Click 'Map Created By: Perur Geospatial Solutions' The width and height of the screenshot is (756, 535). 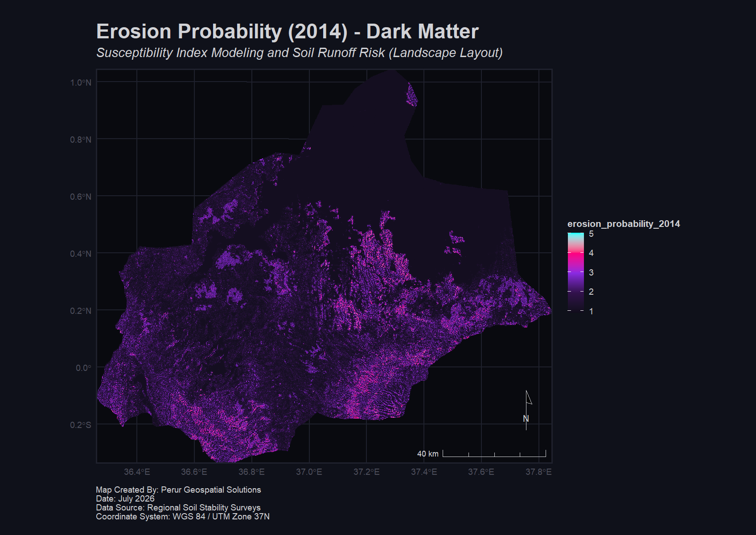tap(178, 490)
